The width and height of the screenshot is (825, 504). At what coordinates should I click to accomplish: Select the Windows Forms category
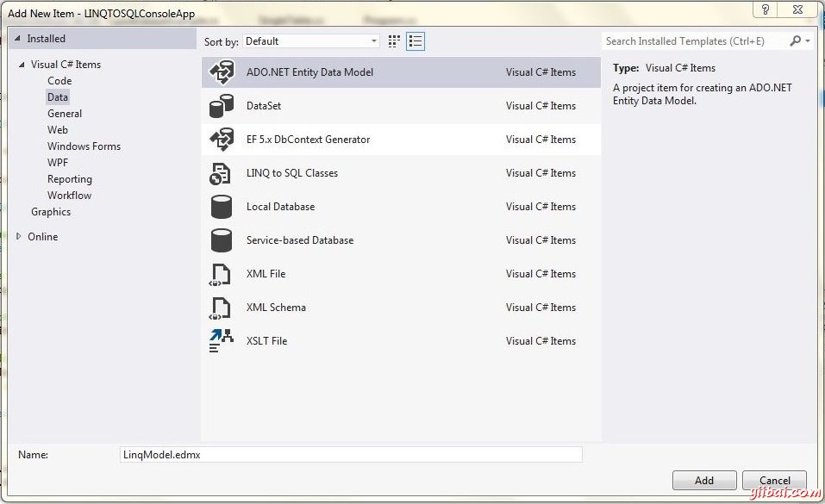[x=84, y=146]
